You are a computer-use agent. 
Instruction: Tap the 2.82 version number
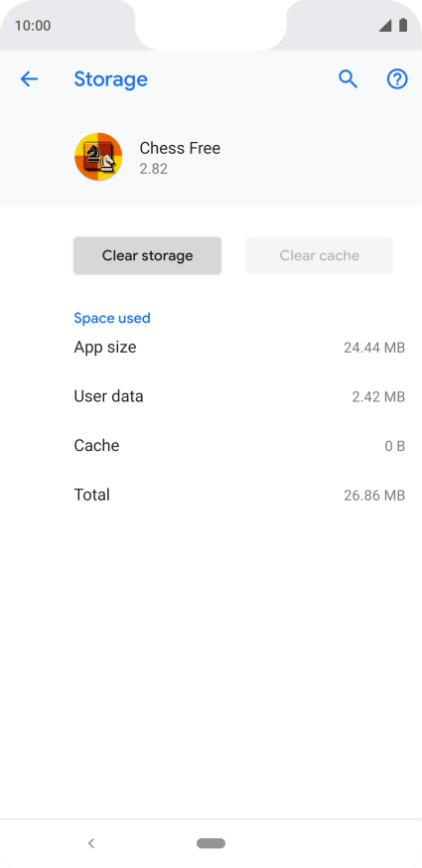pyautogui.click(x=153, y=169)
